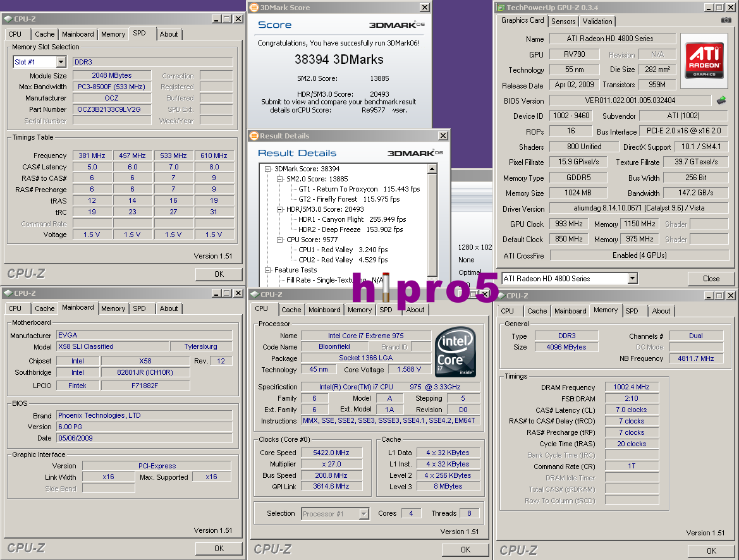The width and height of the screenshot is (739, 560).
Task: Click Max Bandwidth value PC3-8500F (533 MHz)
Action: 112,87
